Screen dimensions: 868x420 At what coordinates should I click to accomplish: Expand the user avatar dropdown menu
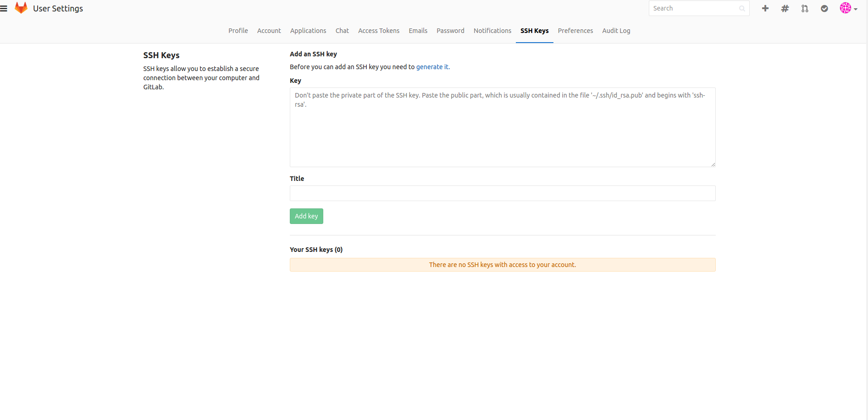[x=848, y=8]
